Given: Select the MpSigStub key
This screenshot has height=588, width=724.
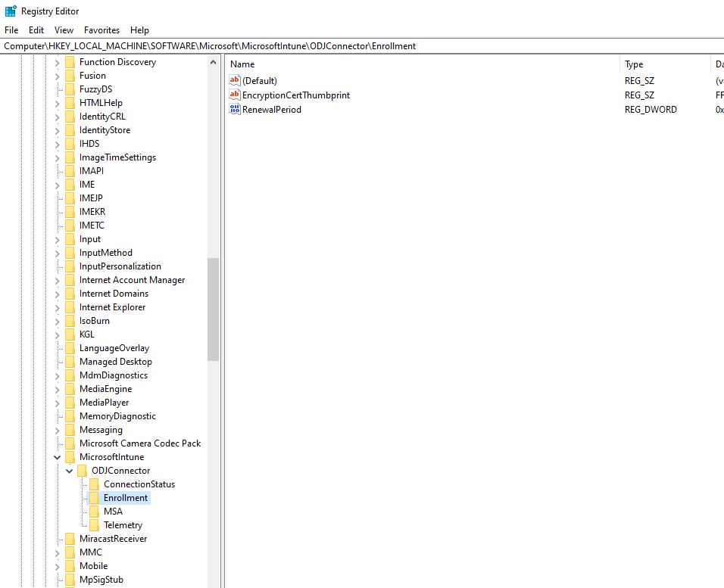Looking at the screenshot, I should 101,579.
